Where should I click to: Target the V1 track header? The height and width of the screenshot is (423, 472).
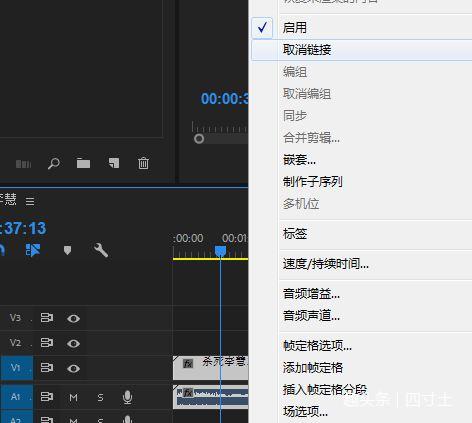pos(17,368)
